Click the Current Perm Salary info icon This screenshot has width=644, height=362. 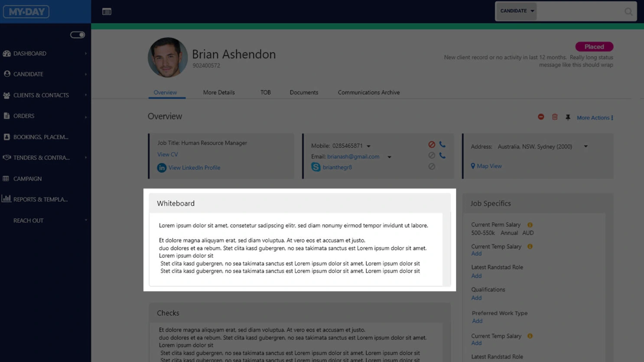click(530, 225)
